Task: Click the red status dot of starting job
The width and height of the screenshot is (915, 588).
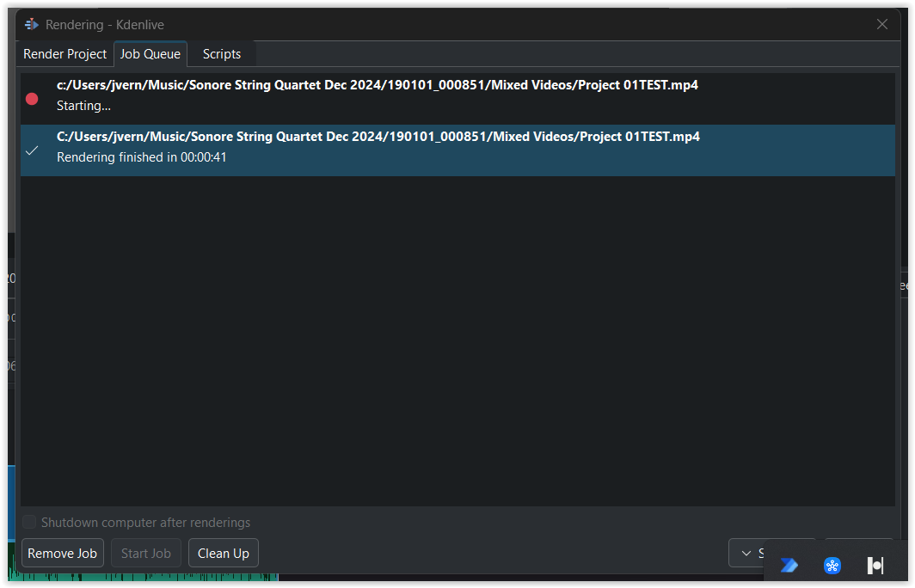Action: 32,99
